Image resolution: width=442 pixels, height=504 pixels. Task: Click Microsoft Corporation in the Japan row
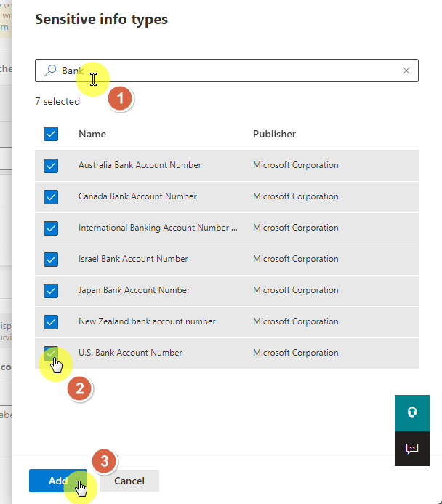click(x=296, y=290)
